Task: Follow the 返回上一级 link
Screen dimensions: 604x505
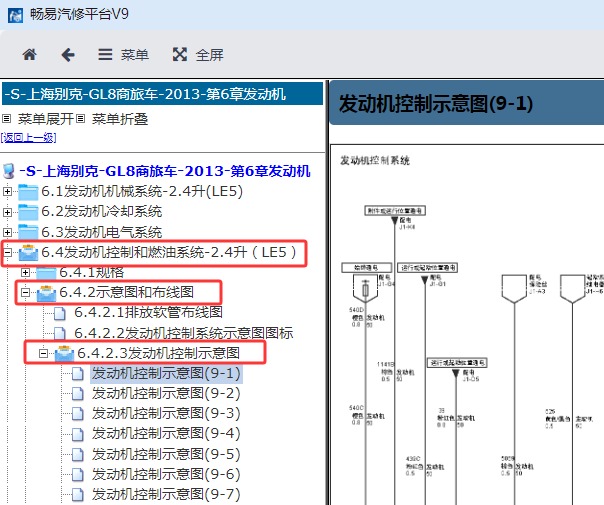Action: tap(29, 138)
